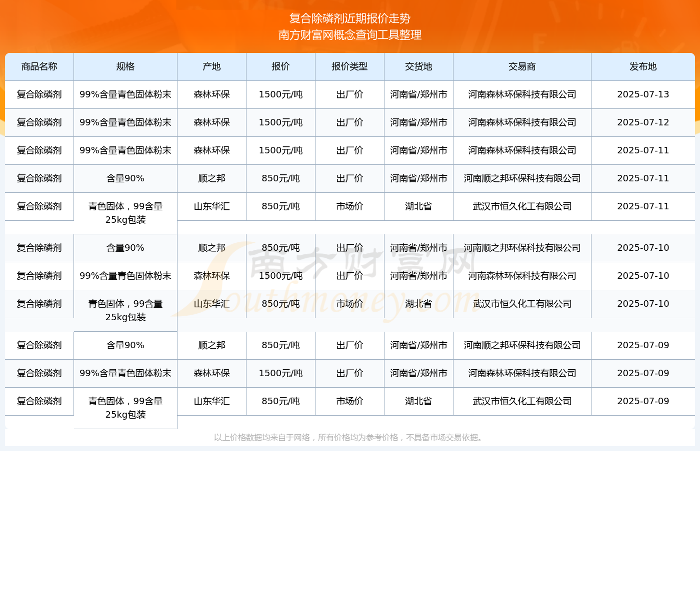
Task: Click the 1500元/吨 price in 2025-07-13 row
Action: click(x=281, y=94)
